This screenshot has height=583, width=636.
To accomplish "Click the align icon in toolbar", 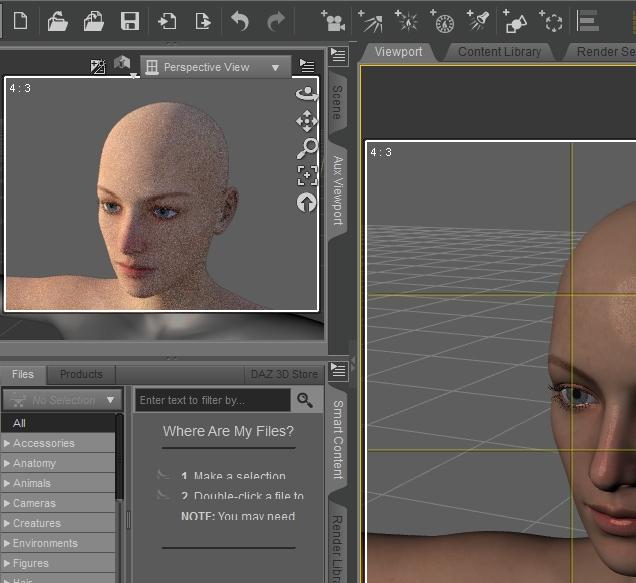I will (x=588, y=21).
